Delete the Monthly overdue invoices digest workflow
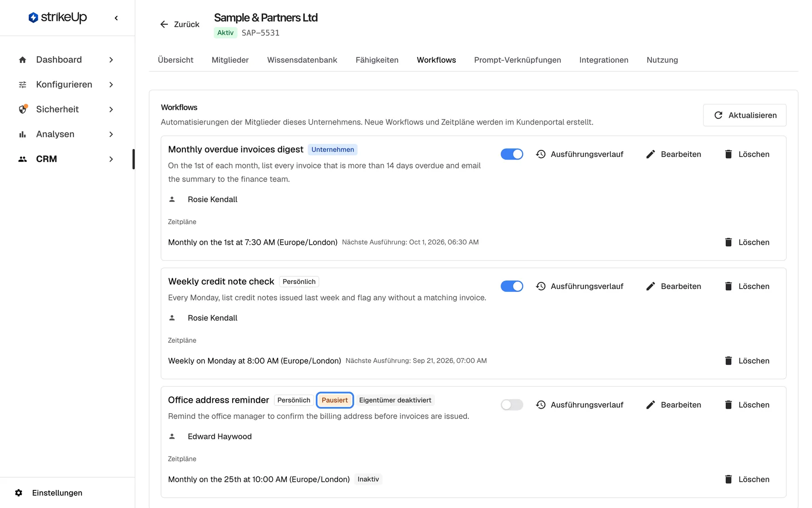Screen dimensions: 812x508 [x=747, y=154]
